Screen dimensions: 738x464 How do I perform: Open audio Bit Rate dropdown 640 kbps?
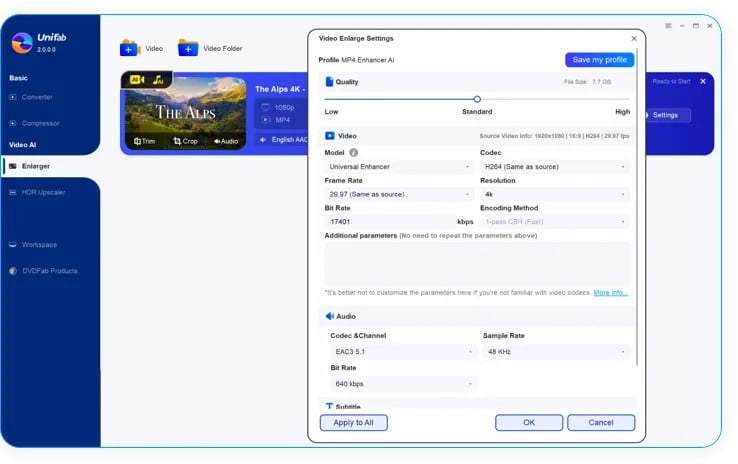click(x=403, y=384)
